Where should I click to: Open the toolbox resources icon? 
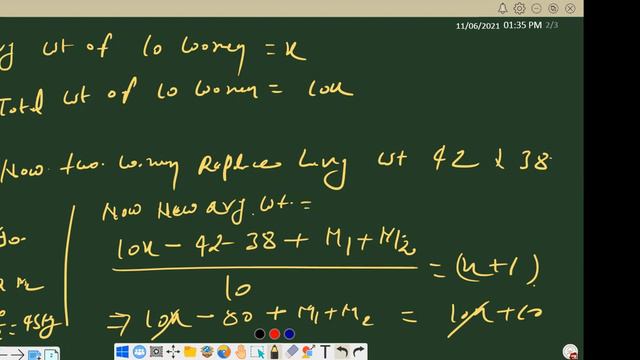point(207,352)
